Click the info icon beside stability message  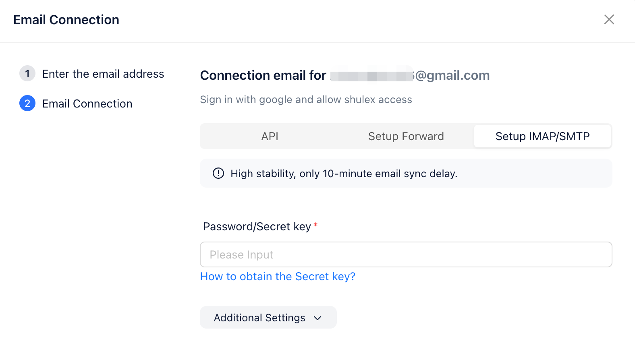coord(218,173)
